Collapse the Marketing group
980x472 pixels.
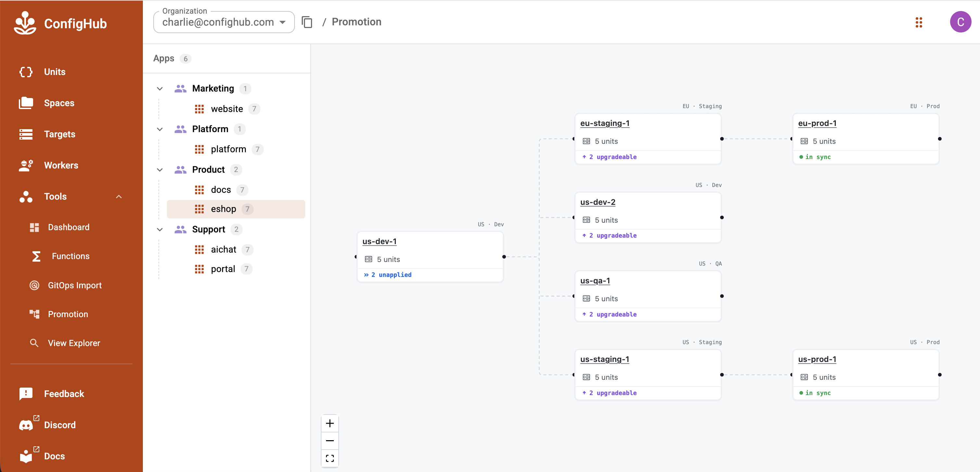160,89
